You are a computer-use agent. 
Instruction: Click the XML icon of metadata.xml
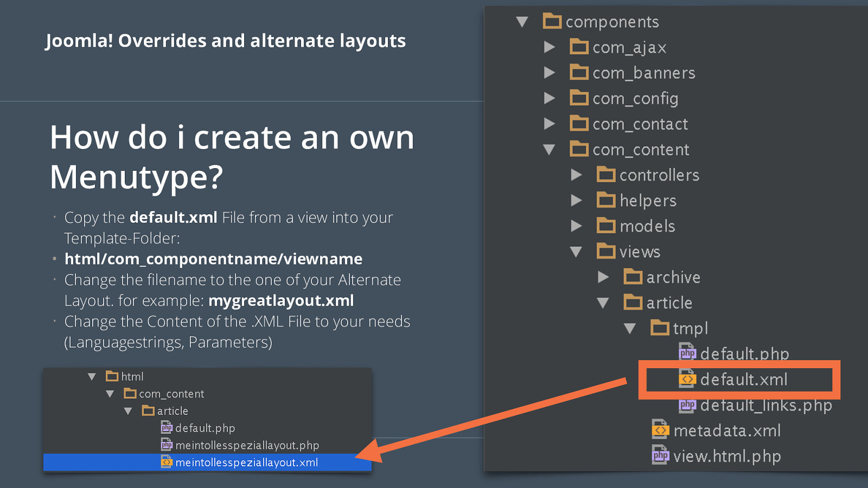click(660, 429)
